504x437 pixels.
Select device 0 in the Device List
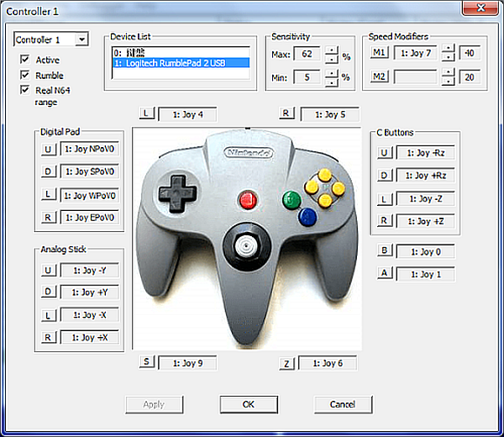click(181, 52)
